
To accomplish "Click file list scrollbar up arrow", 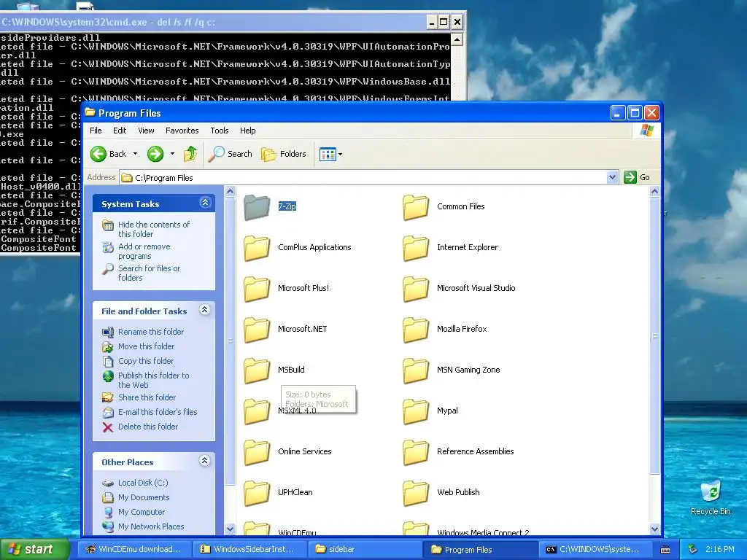I will (x=654, y=192).
